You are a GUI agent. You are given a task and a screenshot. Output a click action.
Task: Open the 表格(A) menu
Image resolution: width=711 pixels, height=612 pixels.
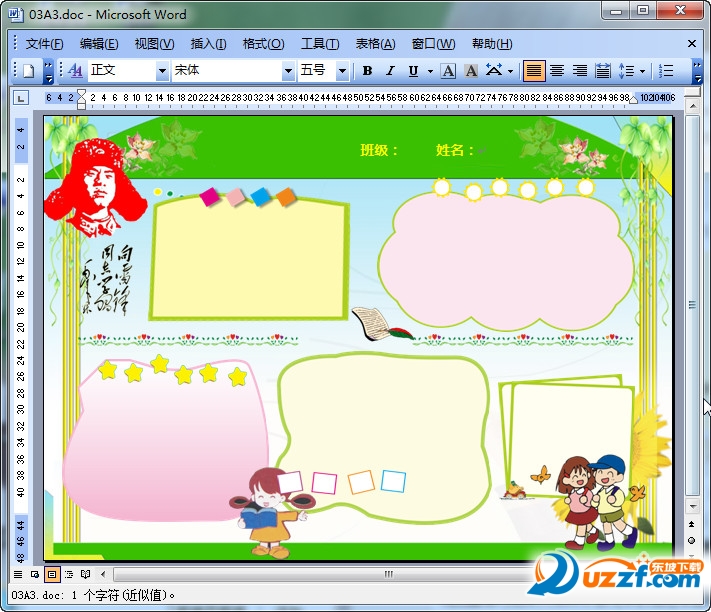(x=375, y=44)
